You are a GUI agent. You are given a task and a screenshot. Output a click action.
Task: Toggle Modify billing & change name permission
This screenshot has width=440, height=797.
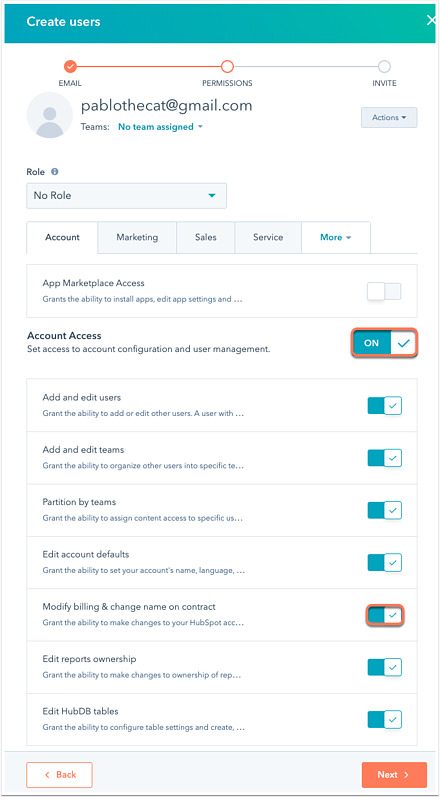(385, 615)
